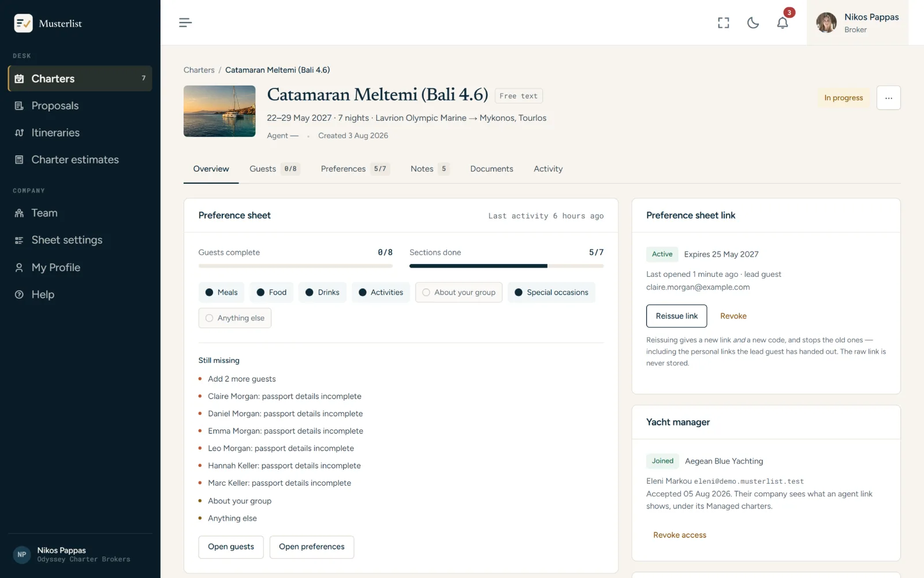Click the NP avatar in the sidebar footer
Viewport: 924px width, 578px height.
click(x=22, y=554)
